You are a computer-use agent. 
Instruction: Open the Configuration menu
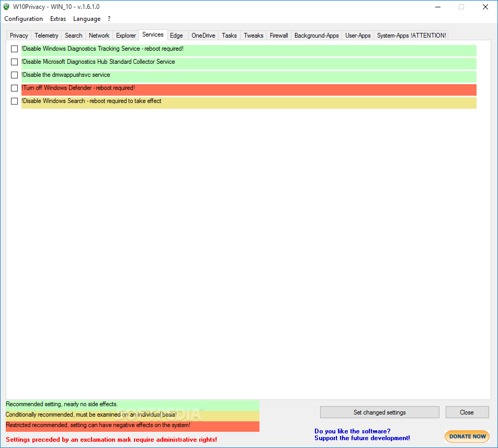(x=24, y=19)
